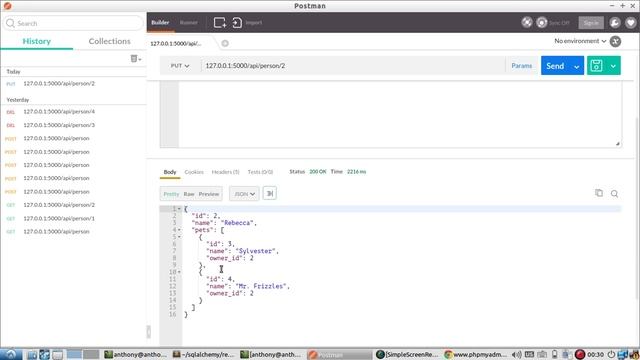The image size is (640, 360).
Task: Collapse the line 1 fold arrow
Action: click(x=179, y=209)
